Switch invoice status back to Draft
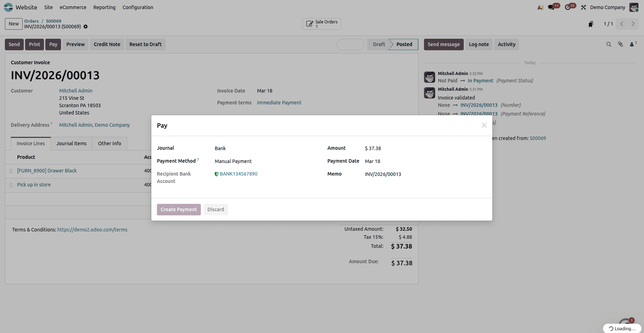 [379, 44]
